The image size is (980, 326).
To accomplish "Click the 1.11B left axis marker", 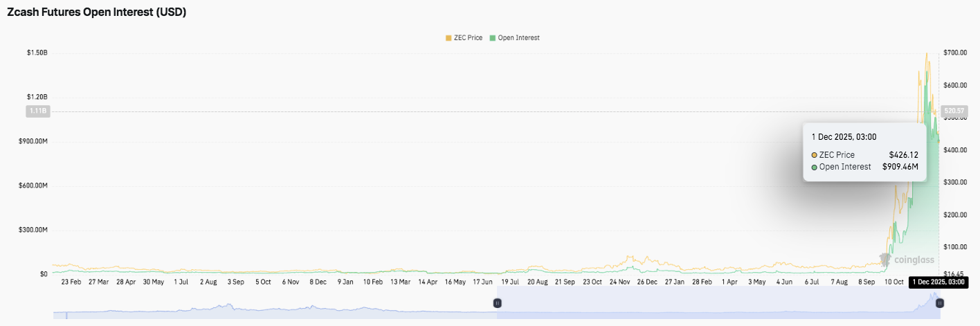I will (37, 111).
